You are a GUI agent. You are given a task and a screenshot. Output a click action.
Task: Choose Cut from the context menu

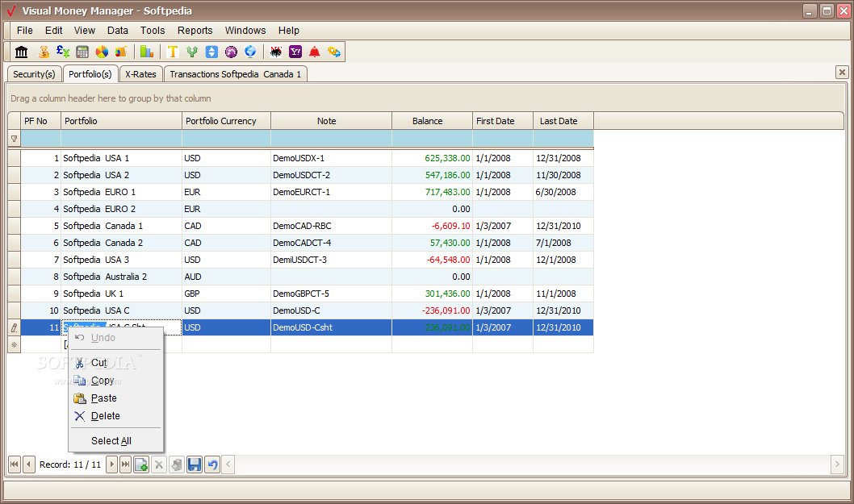point(115,363)
